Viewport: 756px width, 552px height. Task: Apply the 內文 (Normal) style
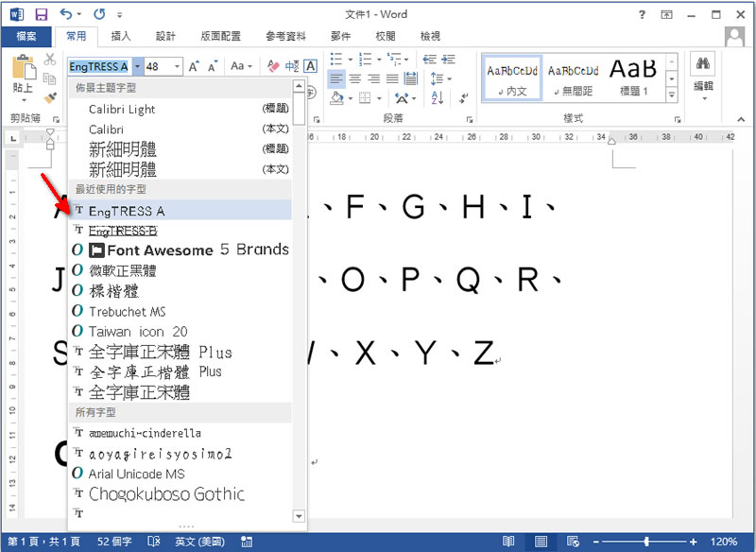(x=512, y=78)
